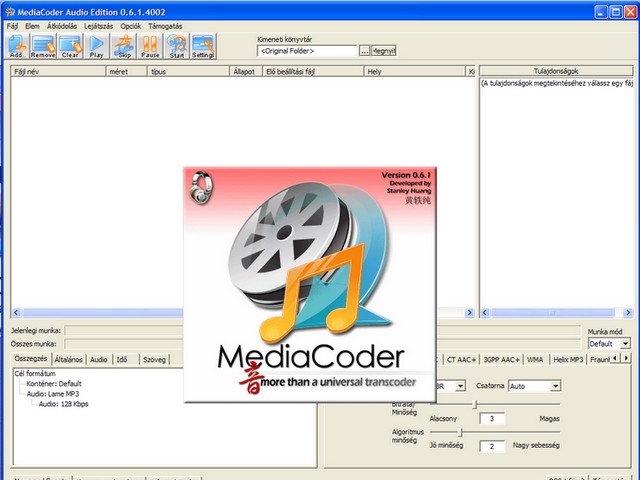
Task: Click left scroll arrow of file list
Action: tap(16, 313)
